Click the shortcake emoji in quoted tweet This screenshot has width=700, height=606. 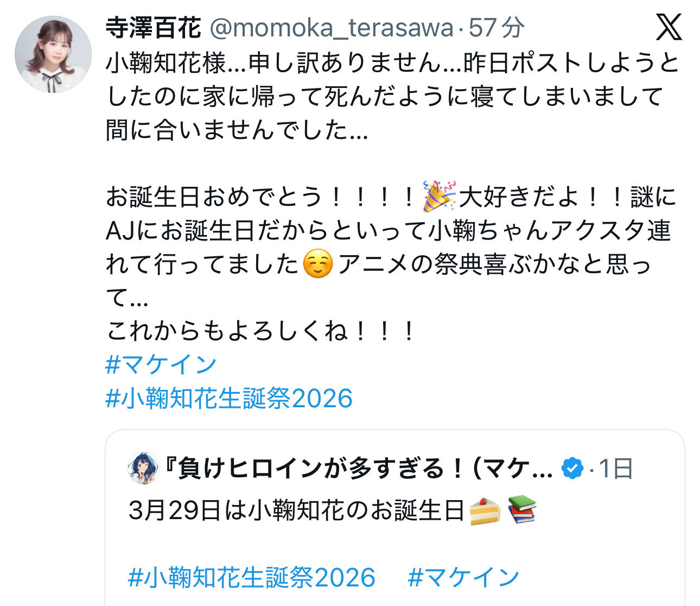484,510
